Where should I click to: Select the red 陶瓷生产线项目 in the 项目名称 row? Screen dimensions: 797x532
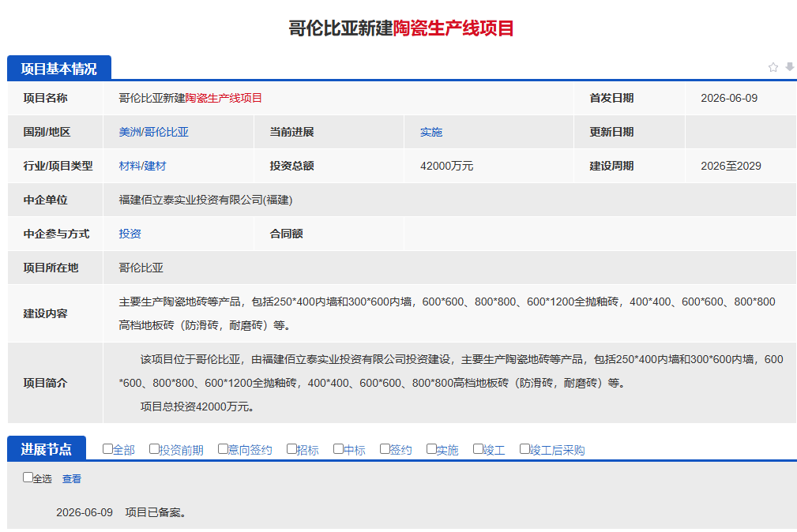224,98
